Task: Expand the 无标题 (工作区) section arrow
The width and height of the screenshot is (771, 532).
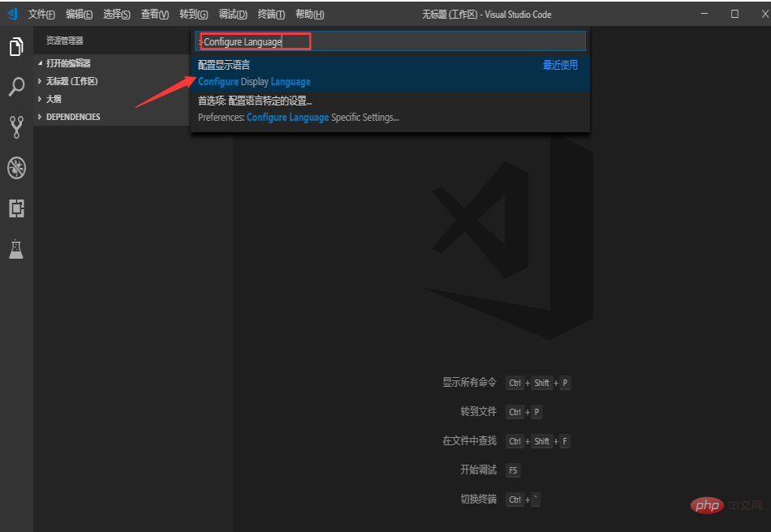Action: click(40, 81)
